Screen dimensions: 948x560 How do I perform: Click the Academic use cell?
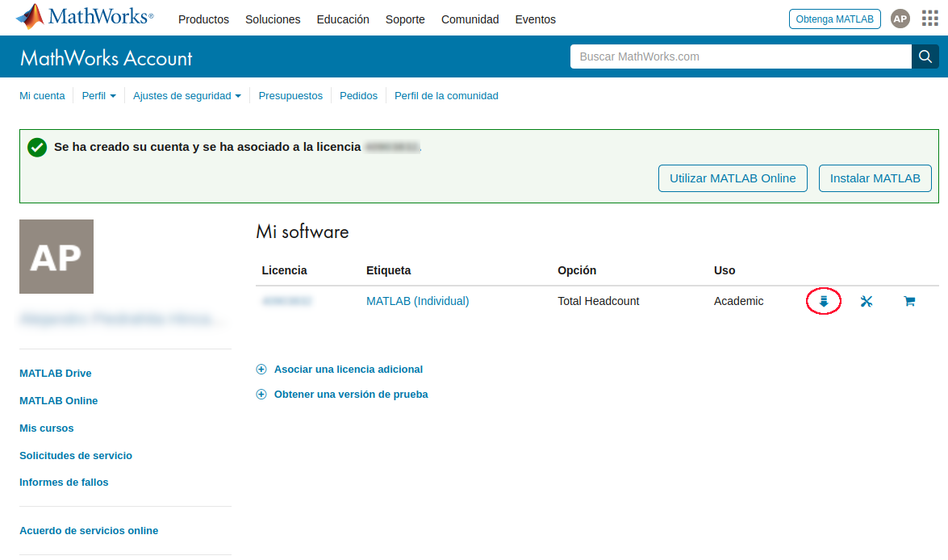tap(738, 301)
